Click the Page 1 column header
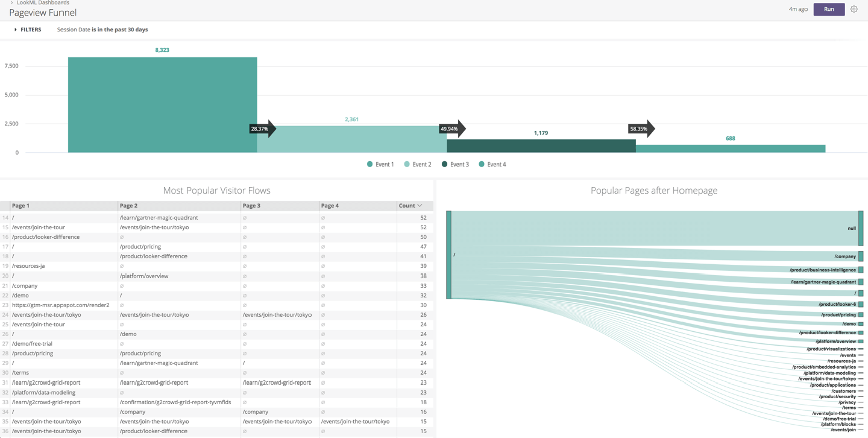Viewport: 868px width, 438px height. click(x=20, y=206)
